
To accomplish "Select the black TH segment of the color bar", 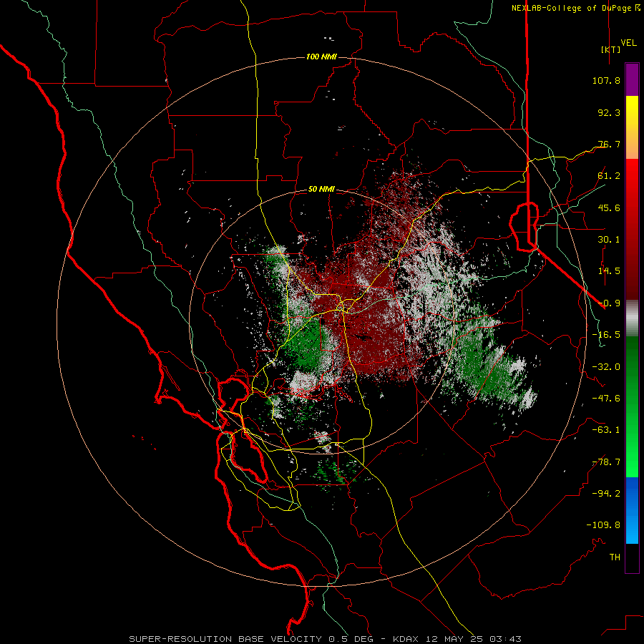I will point(632,558).
